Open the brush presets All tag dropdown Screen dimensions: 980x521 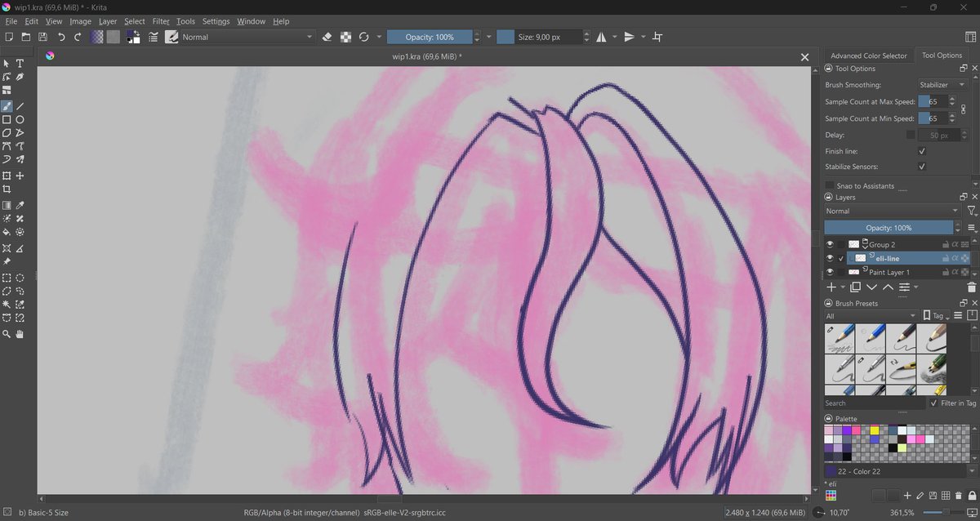pyautogui.click(x=871, y=315)
